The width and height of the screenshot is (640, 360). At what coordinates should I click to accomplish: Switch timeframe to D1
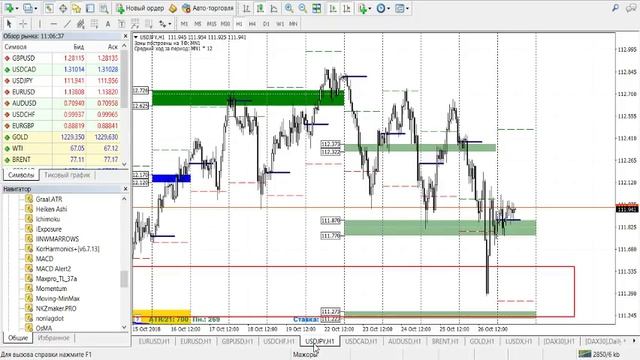266,24
